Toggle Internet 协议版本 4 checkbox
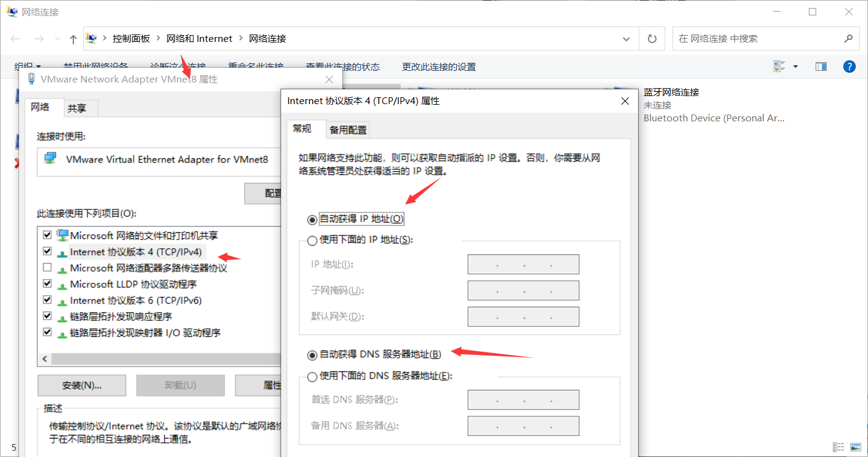The width and height of the screenshot is (868, 457). click(47, 251)
